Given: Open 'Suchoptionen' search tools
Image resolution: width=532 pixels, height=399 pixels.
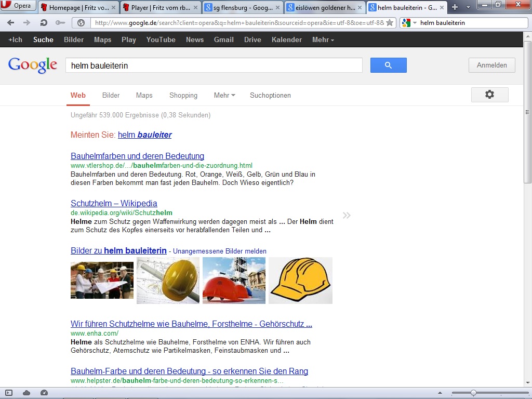Looking at the screenshot, I should click(270, 96).
